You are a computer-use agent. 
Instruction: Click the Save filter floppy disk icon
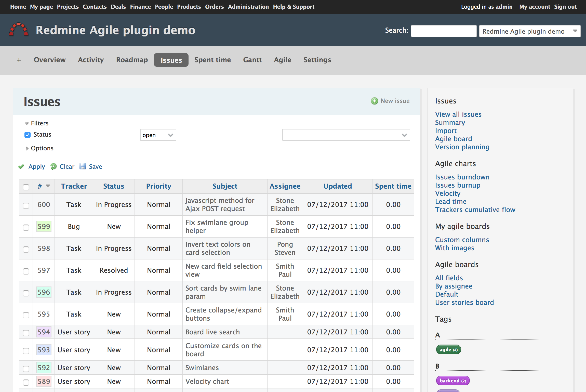coord(83,166)
